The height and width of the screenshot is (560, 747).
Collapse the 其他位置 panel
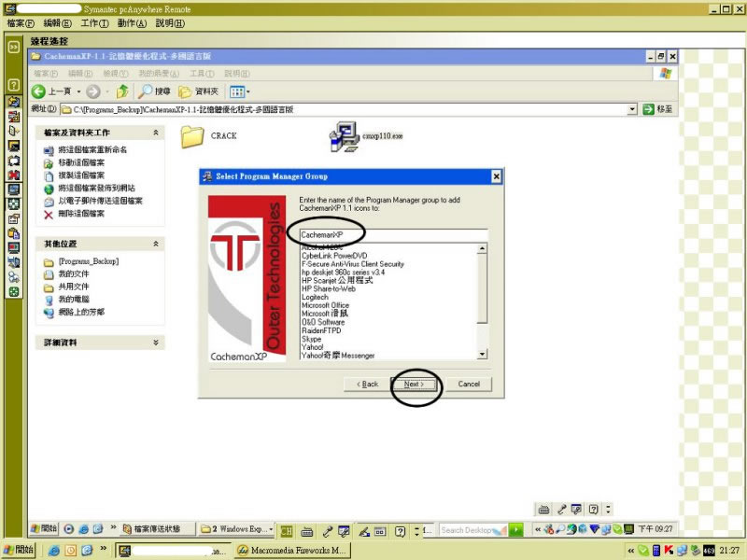coord(156,244)
